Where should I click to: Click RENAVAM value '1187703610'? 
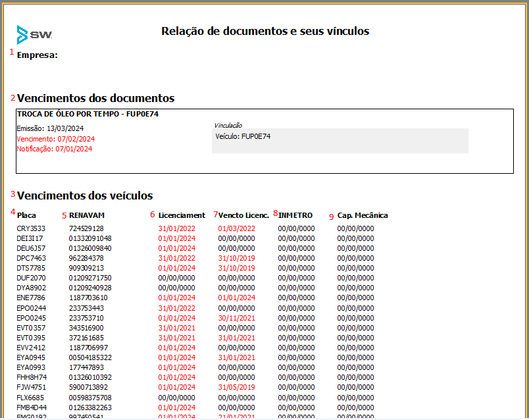(x=88, y=298)
